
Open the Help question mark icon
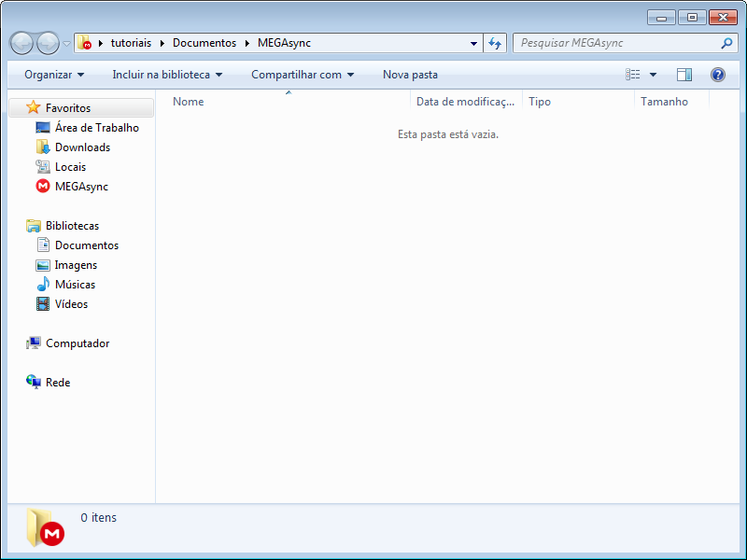pos(717,75)
